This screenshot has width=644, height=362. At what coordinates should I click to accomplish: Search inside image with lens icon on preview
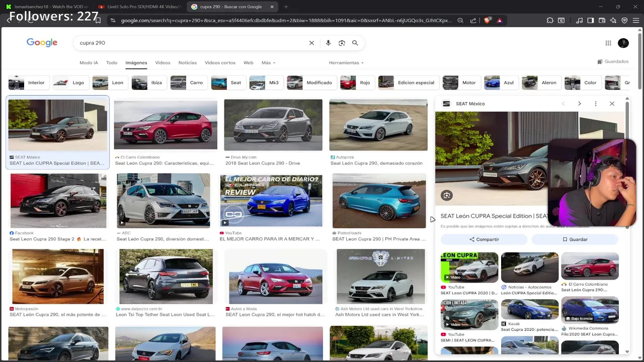[x=447, y=195]
